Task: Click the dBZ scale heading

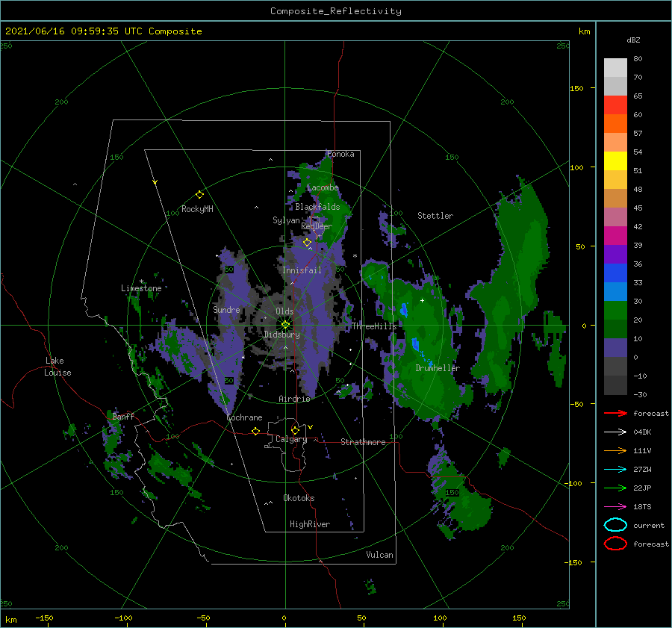Action: click(633, 40)
